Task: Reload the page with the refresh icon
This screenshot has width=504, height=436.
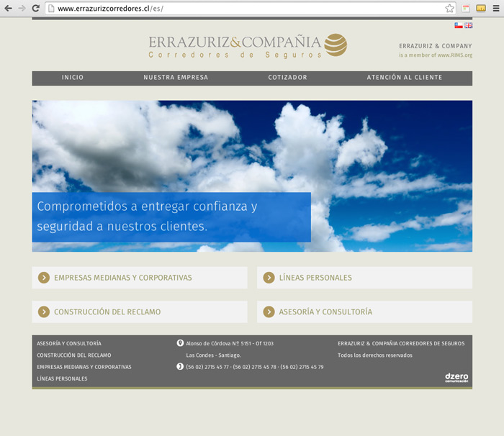Action: click(35, 9)
